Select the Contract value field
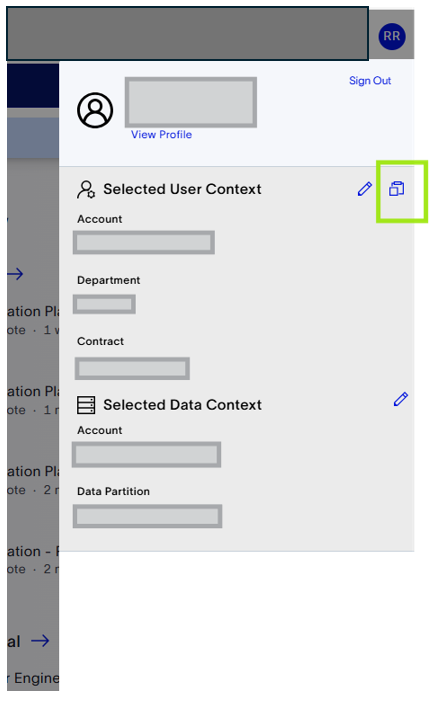Screen dimensions: 442x703 (x=132, y=369)
